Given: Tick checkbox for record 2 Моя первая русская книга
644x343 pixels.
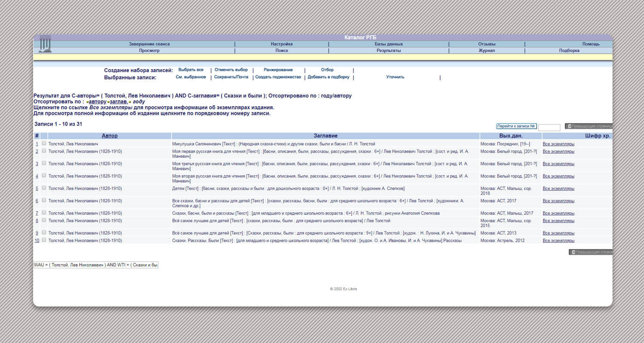Looking at the screenshot, I should click(44, 151).
